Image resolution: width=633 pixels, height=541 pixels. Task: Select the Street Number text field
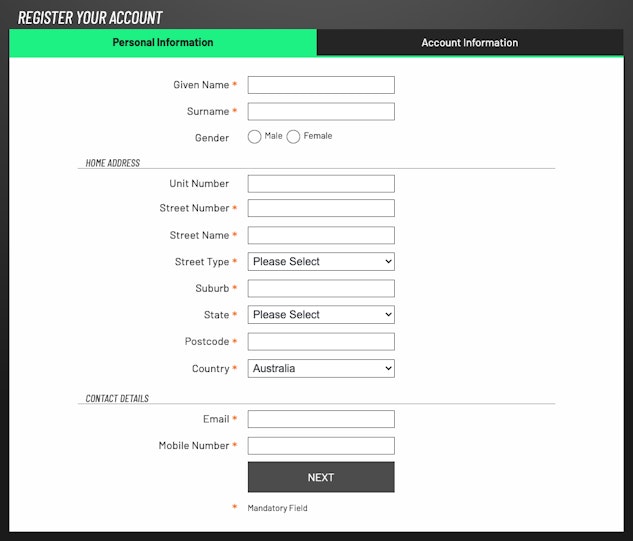click(x=321, y=209)
